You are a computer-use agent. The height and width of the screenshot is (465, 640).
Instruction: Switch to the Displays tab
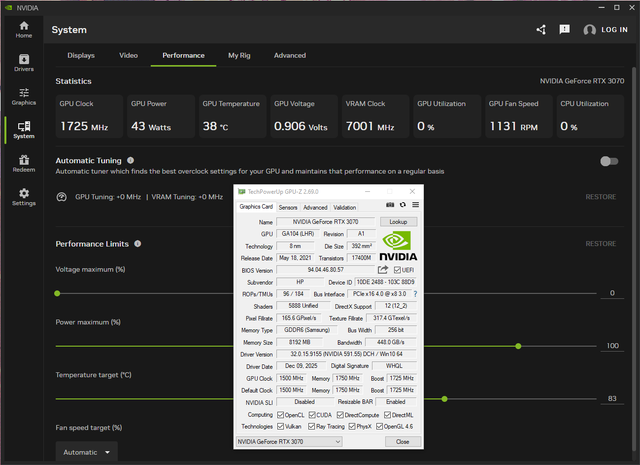coord(81,55)
